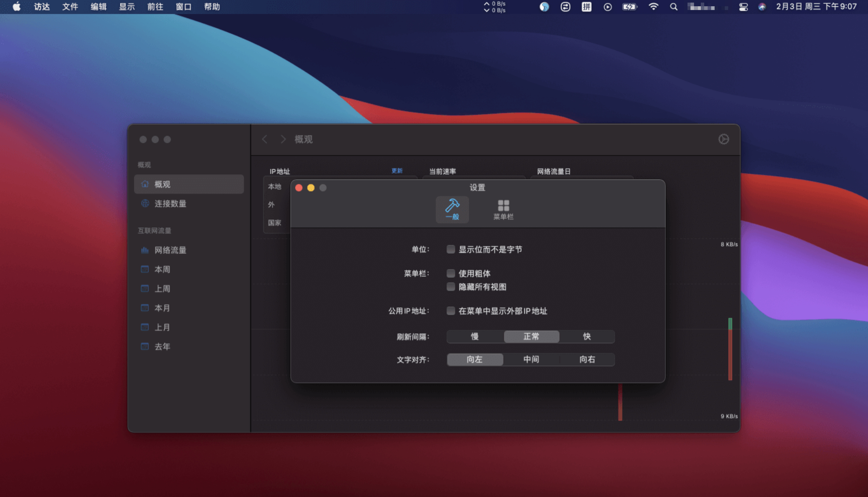Click the battery charging icon
Screen dimensions: 868x497
click(x=629, y=7)
